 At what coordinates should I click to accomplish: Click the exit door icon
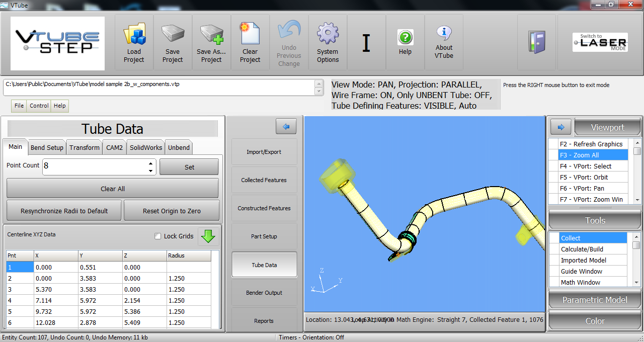pos(536,42)
